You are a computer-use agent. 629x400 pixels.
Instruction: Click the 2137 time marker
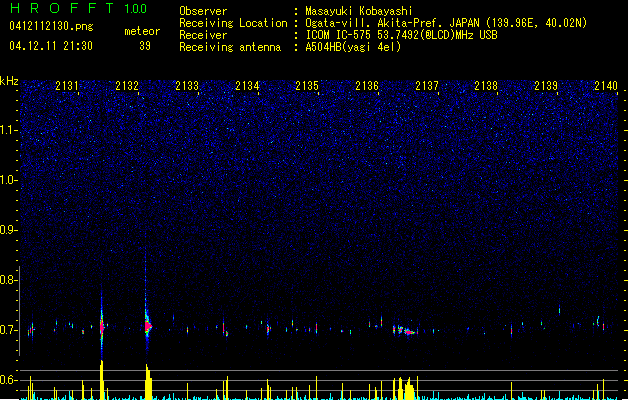point(427,85)
